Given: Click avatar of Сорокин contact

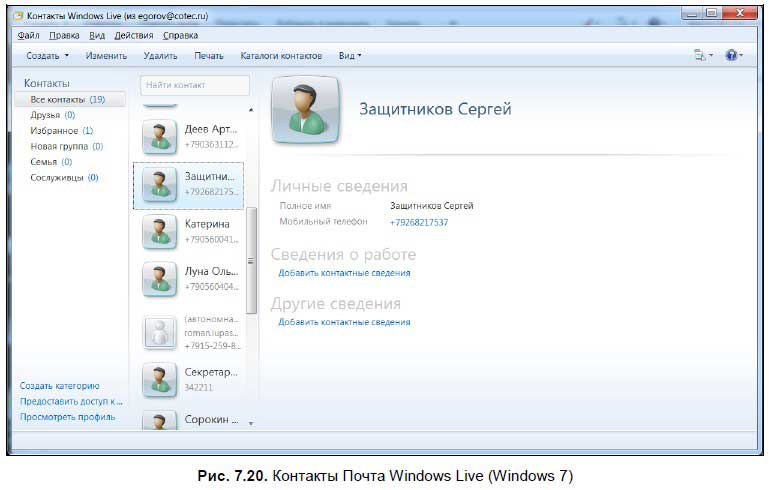Looking at the screenshot, I should tap(159, 420).
